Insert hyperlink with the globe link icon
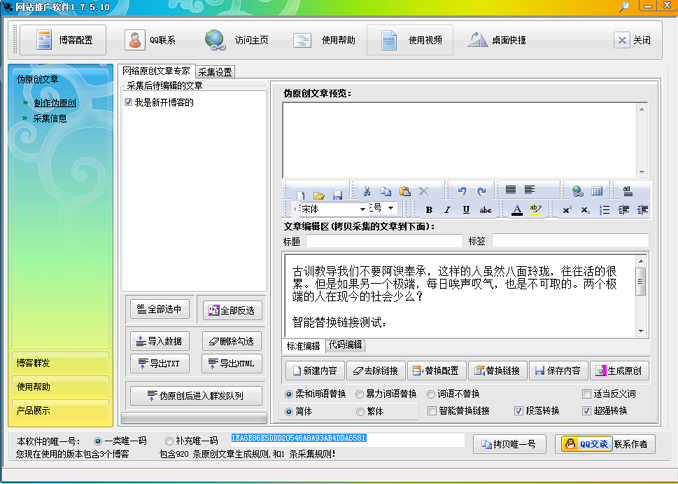 [x=578, y=191]
